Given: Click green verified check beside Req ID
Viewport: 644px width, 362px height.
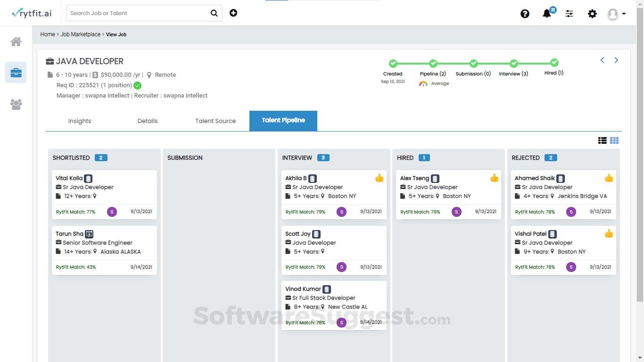Looking at the screenshot, I should [x=137, y=85].
